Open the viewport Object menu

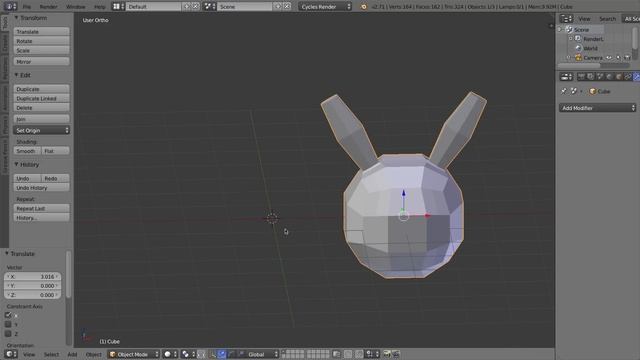pyautogui.click(x=93, y=354)
